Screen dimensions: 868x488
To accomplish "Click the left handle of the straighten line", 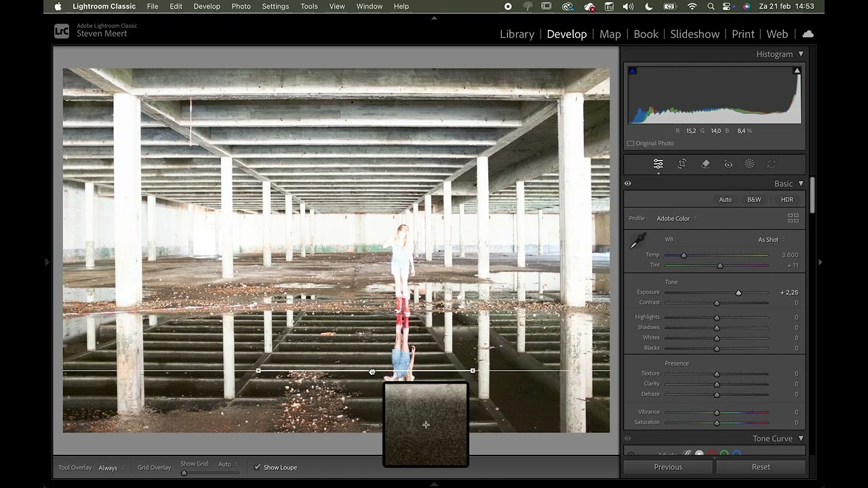I will tap(258, 371).
